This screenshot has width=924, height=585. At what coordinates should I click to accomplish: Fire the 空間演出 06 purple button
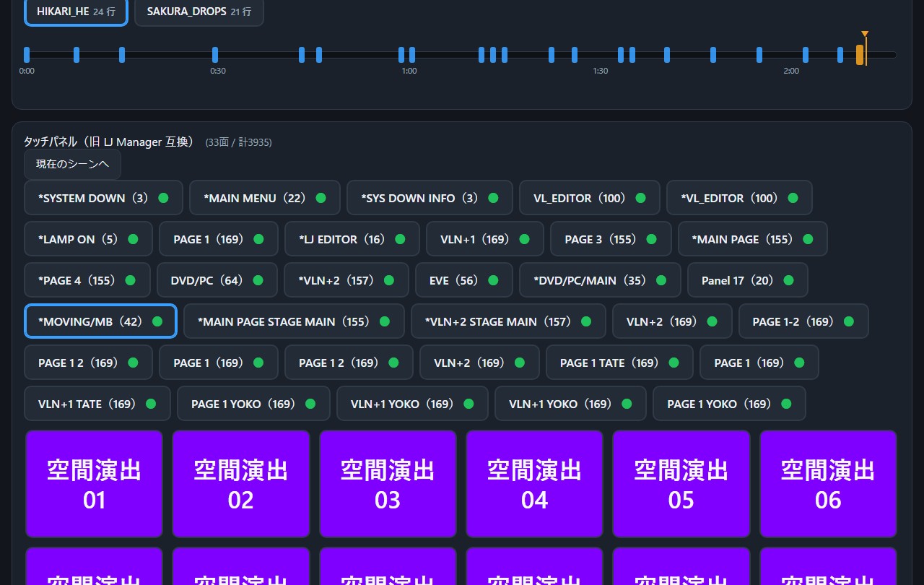tap(828, 484)
